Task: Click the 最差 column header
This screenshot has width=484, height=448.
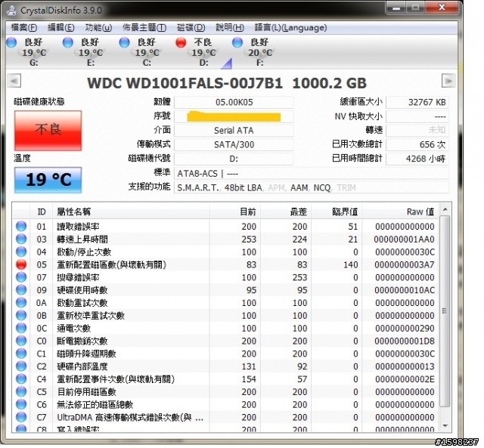Action: pyautogui.click(x=286, y=212)
